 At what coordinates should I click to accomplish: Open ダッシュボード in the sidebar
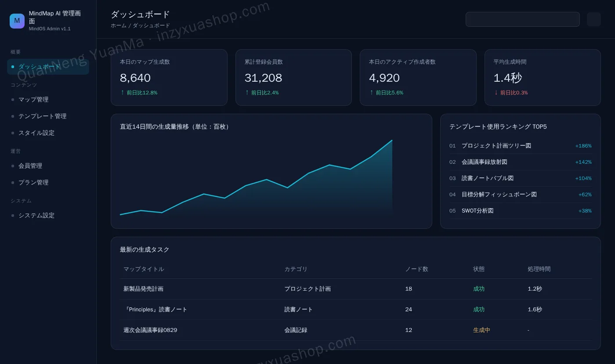coord(48,67)
